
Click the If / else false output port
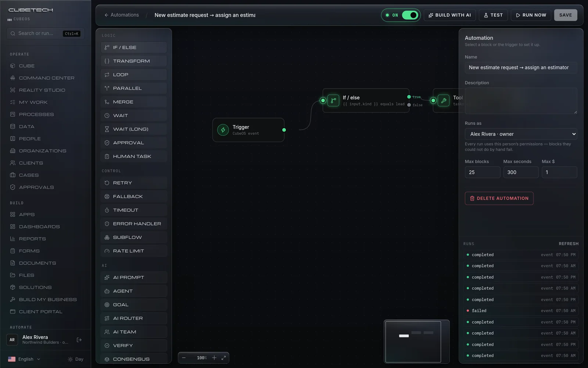point(409,105)
